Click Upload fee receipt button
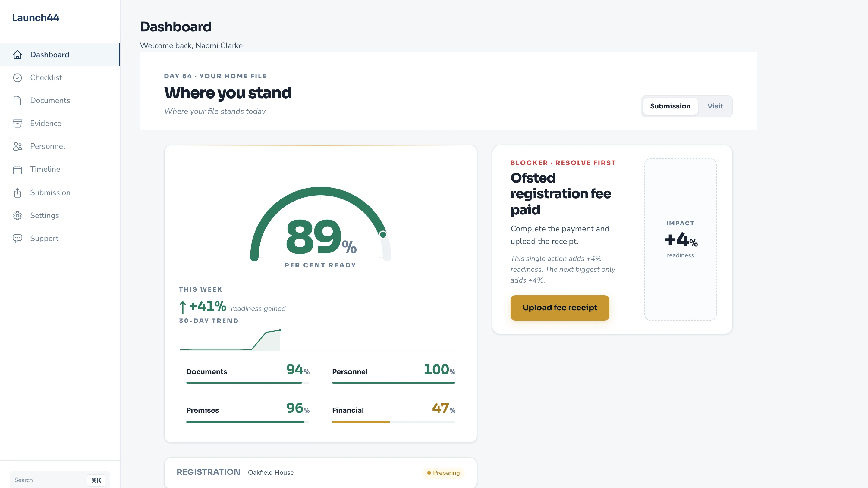The width and height of the screenshot is (868, 488). pos(560,308)
